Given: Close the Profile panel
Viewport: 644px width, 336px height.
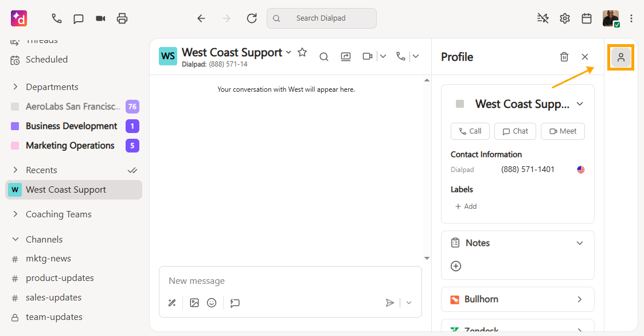Looking at the screenshot, I should click(585, 57).
